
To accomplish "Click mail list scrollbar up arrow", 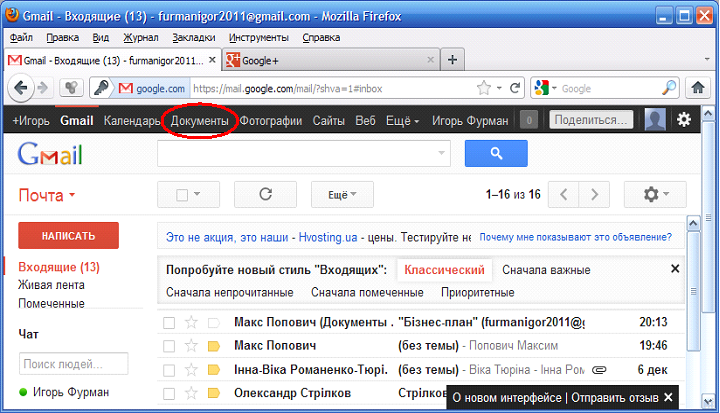I will pyautogui.click(x=693, y=223).
